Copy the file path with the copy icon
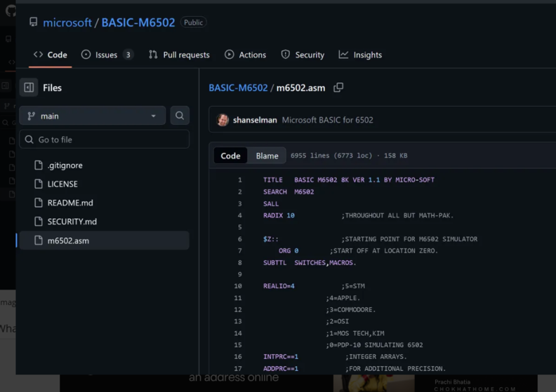Screen dimensions: 556x392 [x=338, y=87]
